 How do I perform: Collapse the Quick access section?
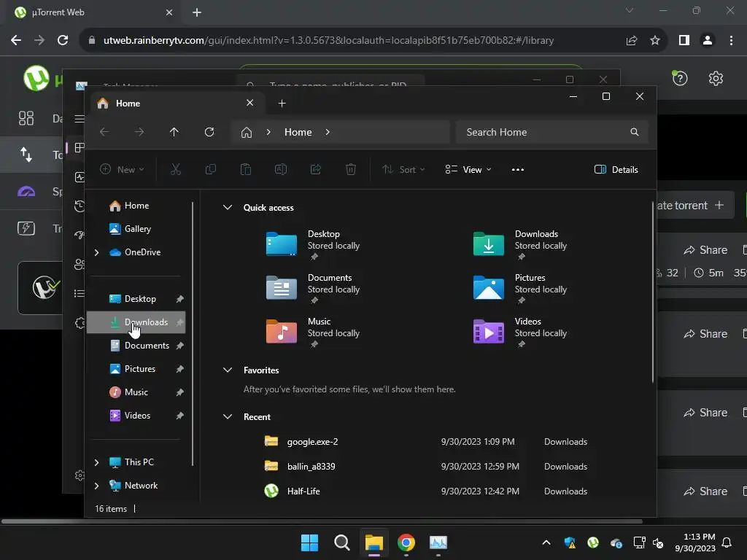(x=228, y=208)
